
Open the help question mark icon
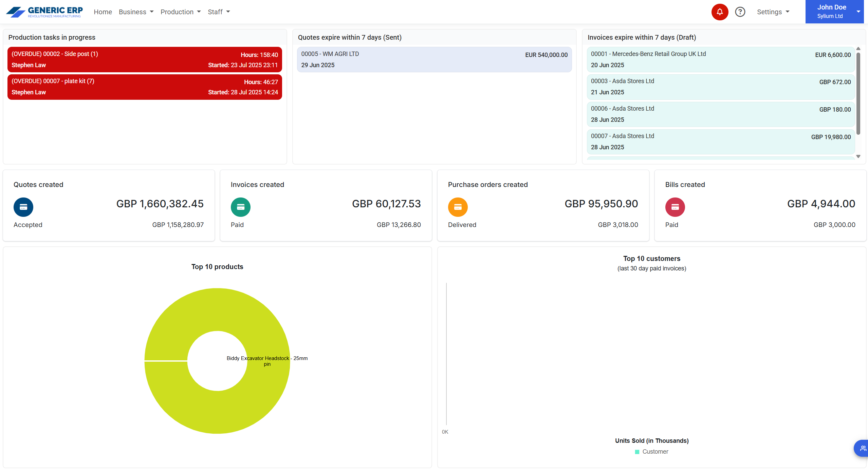pos(740,12)
